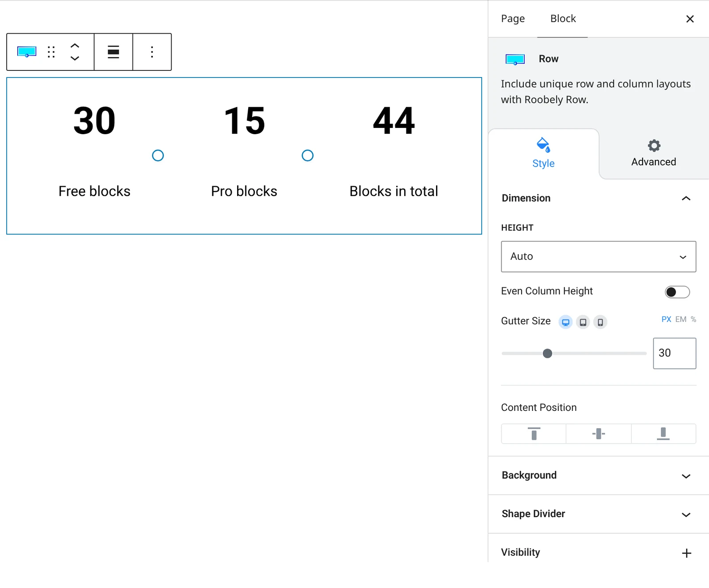Move block down with the down arrow

[x=75, y=58]
